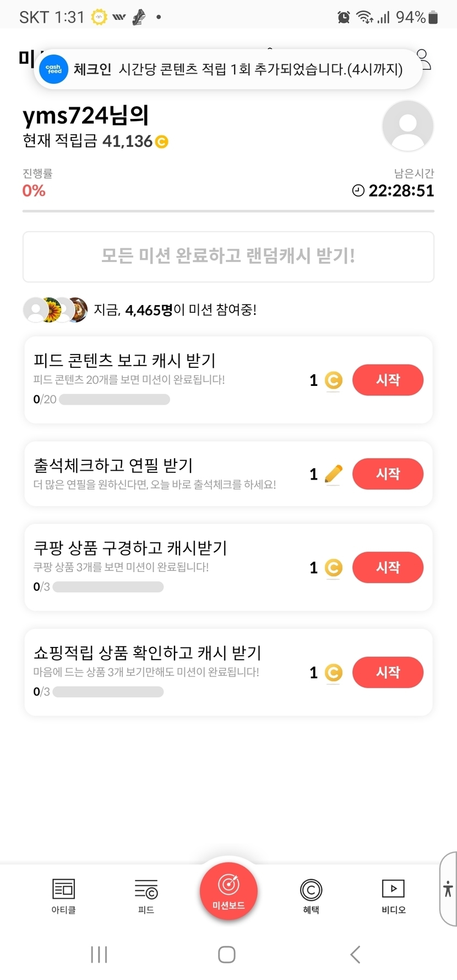Open the 체크인 notification banner text

coord(238,69)
